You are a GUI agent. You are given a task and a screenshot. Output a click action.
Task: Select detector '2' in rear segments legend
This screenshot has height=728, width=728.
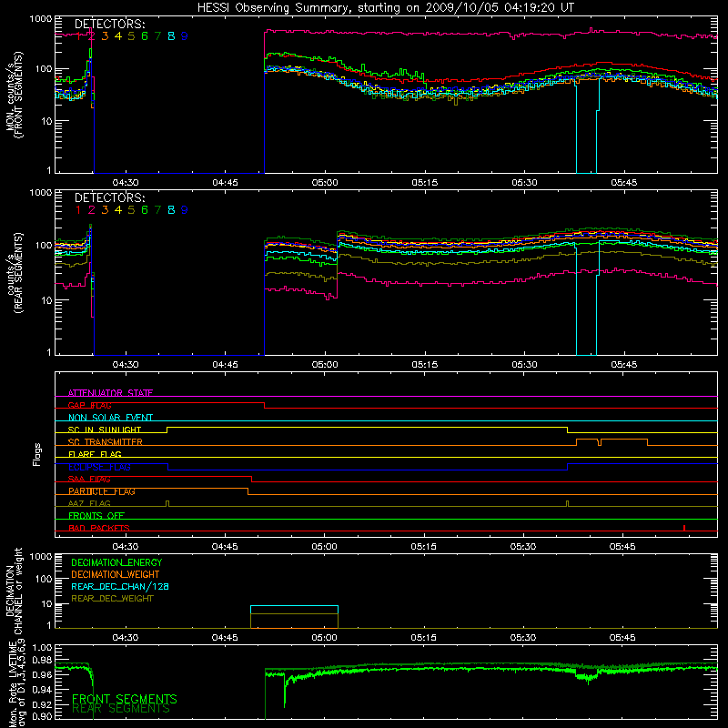[92, 210]
